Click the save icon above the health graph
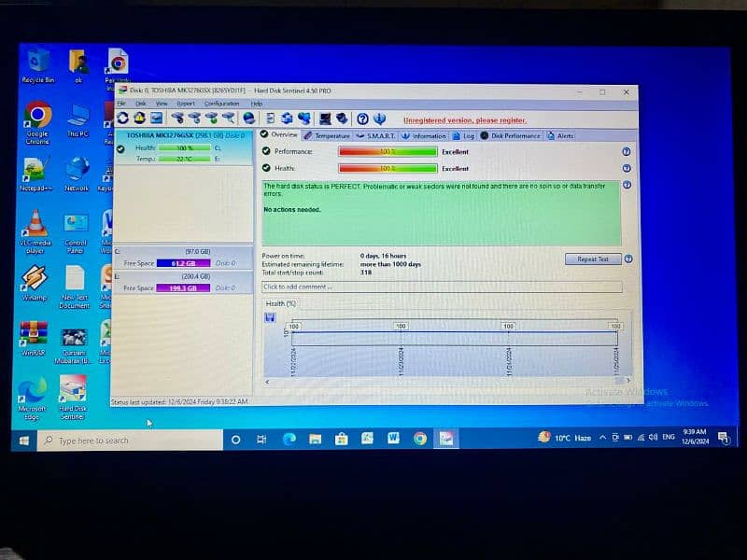Screen dimensions: 747x560 pyautogui.click(x=271, y=317)
